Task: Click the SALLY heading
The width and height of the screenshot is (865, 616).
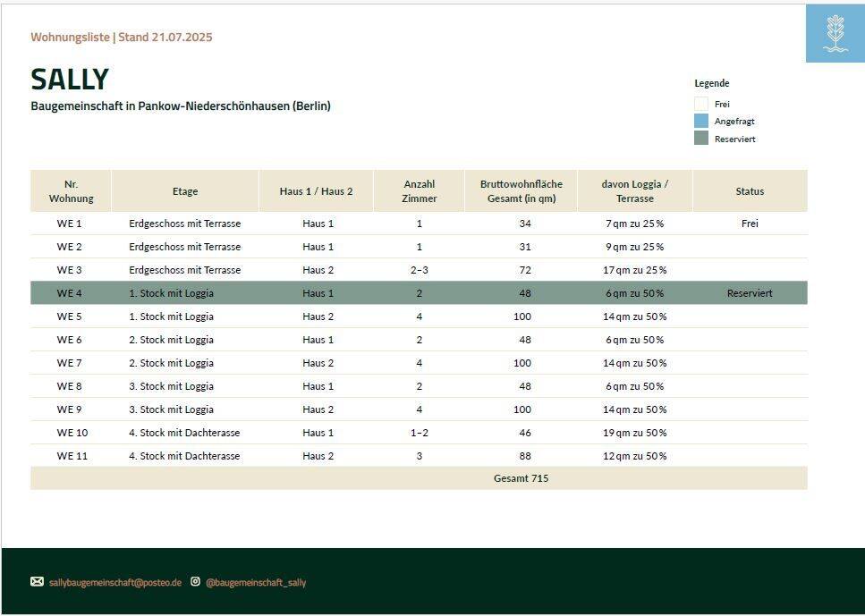Action: (70, 80)
